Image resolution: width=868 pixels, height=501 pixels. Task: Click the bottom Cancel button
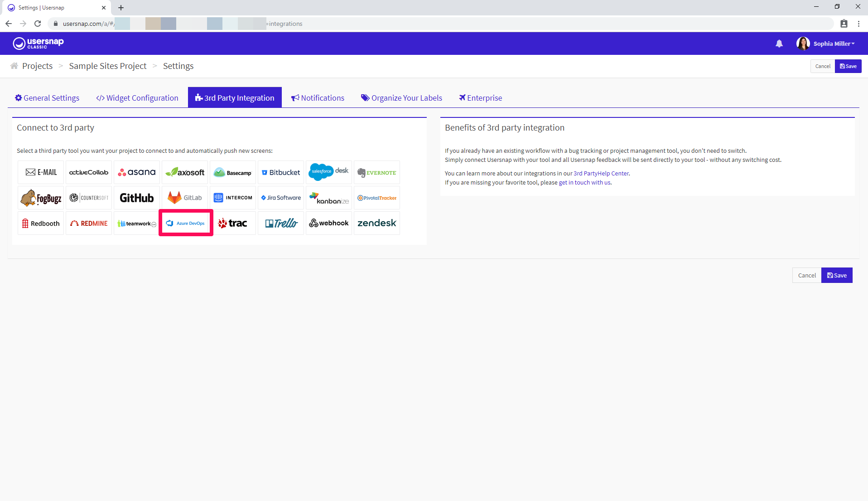(807, 275)
